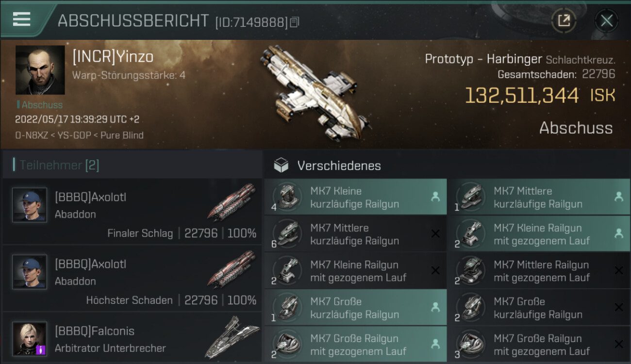Click Falconis character portrait

pos(30,338)
